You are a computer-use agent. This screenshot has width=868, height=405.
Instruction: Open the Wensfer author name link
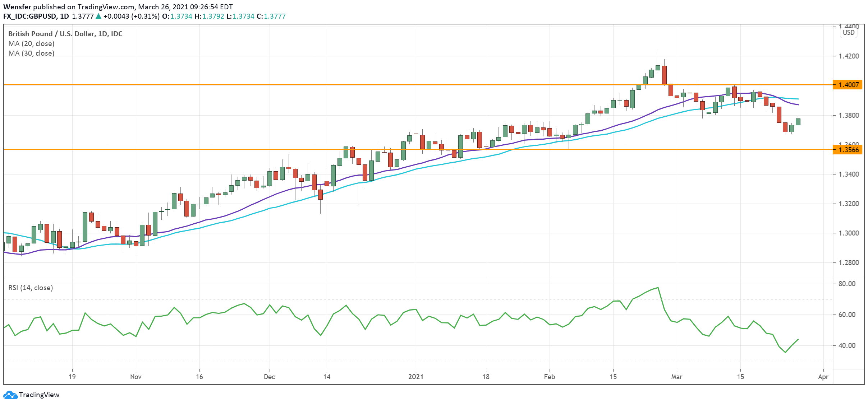click(x=17, y=7)
